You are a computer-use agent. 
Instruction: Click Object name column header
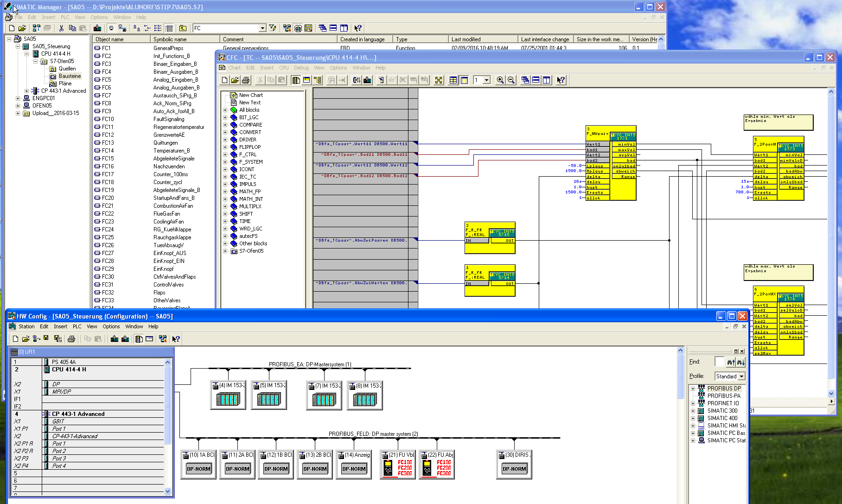point(121,39)
